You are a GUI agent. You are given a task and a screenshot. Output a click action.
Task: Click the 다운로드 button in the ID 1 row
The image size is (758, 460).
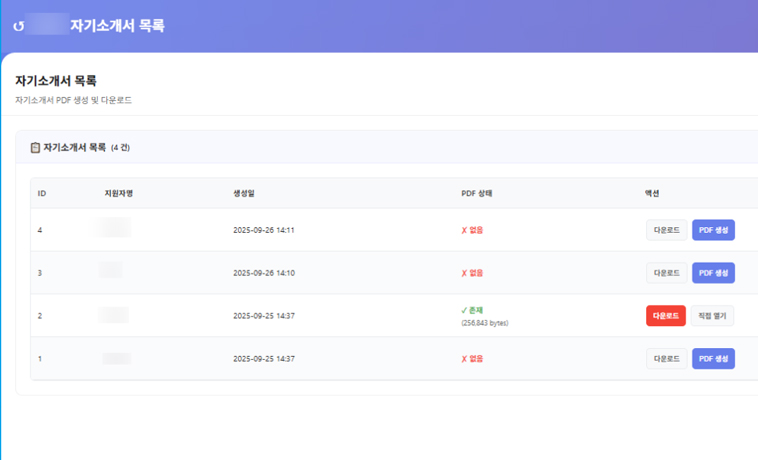(666, 358)
